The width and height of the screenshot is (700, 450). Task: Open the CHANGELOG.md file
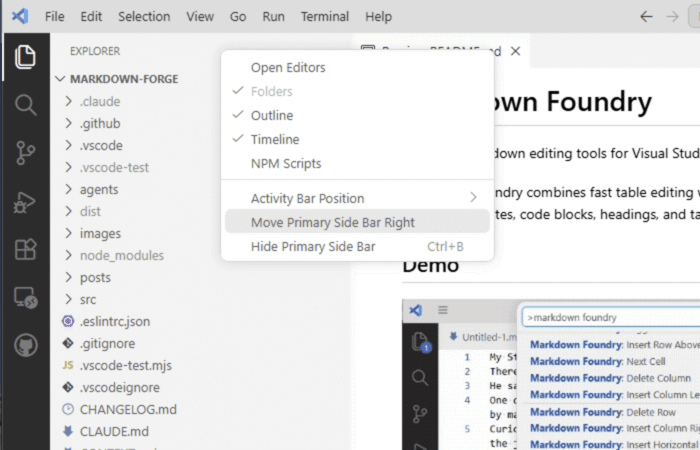pyautogui.click(x=128, y=409)
